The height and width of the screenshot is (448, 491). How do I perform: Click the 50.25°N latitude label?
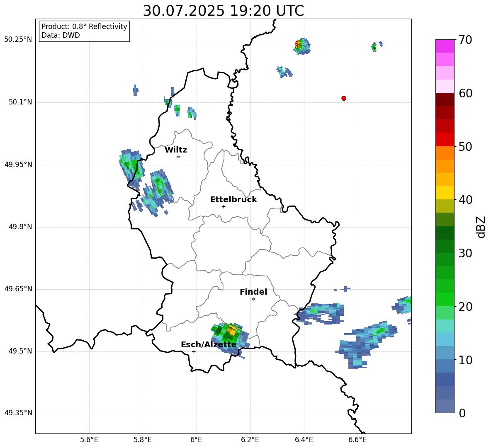click(18, 40)
